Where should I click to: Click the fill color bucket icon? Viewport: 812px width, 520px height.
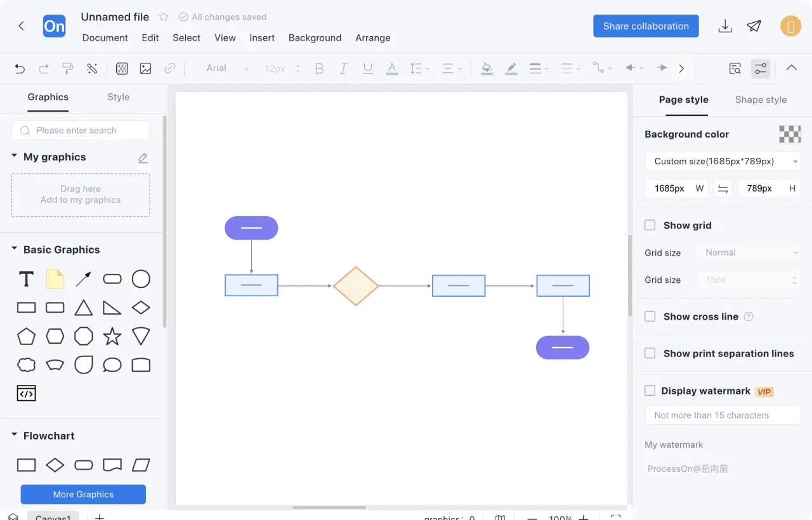tap(487, 68)
